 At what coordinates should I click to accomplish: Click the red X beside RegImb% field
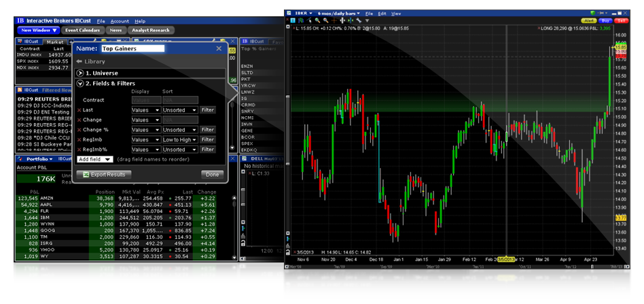coord(79,149)
